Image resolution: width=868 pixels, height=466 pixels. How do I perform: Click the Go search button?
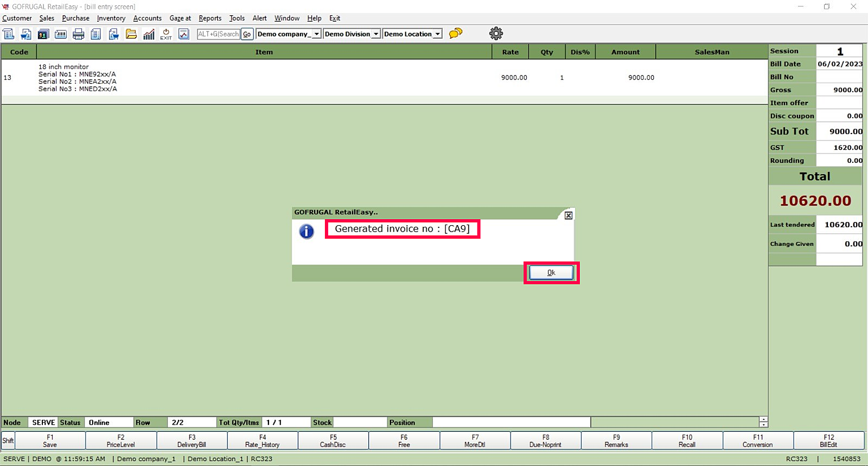247,34
